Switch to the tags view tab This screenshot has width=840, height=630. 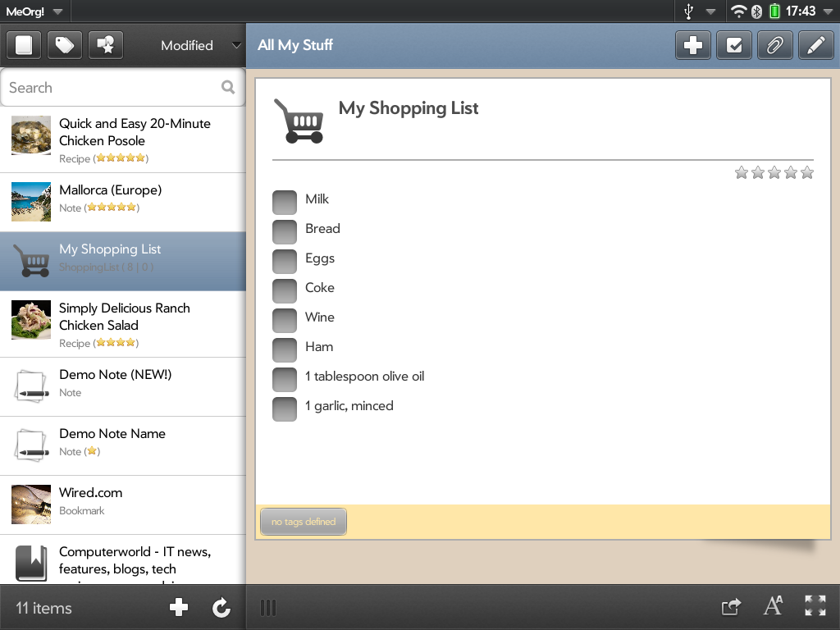pos(65,46)
